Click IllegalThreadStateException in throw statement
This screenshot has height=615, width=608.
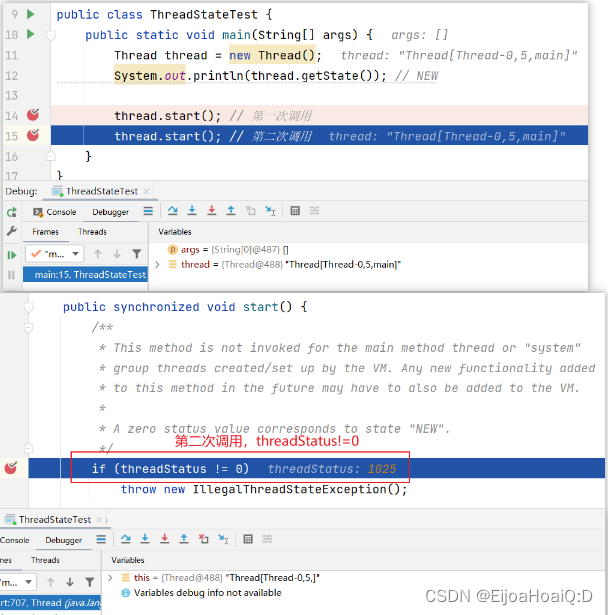(x=290, y=489)
